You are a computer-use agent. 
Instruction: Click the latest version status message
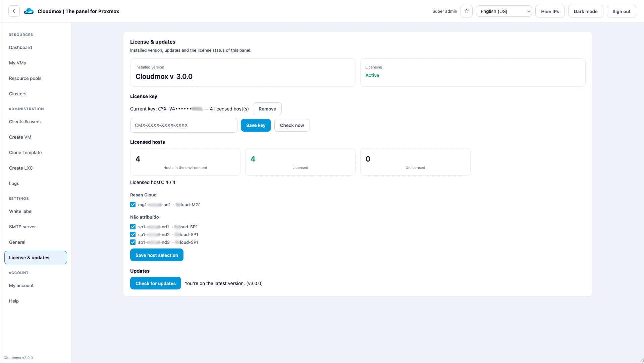(x=223, y=283)
